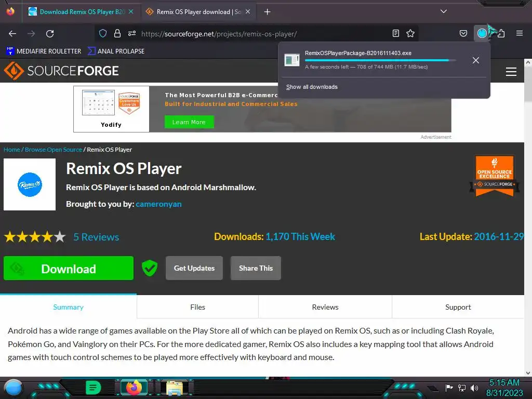Click the Action Center flag icon
The image size is (532, 399).
449,388
